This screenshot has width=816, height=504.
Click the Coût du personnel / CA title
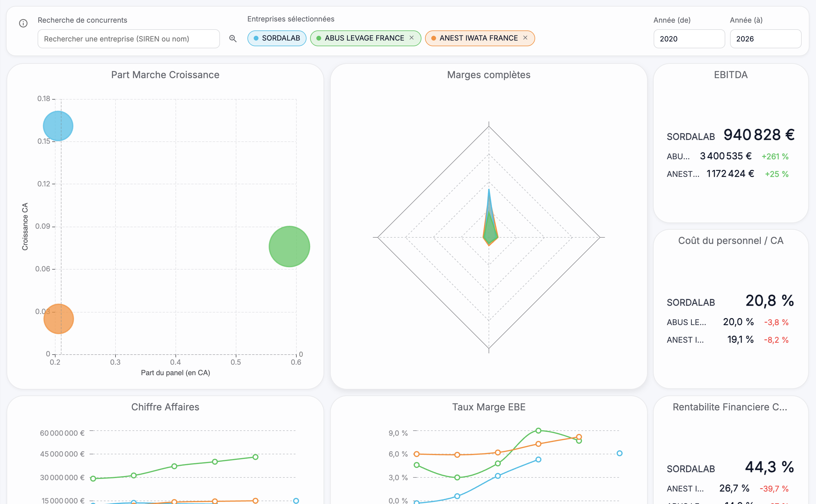730,240
